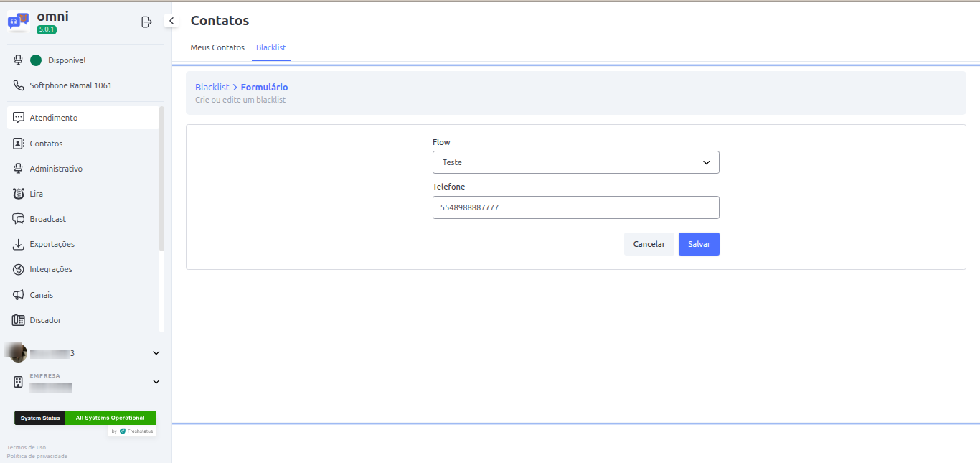Click the Contatos address book icon
The width and height of the screenshot is (980, 463).
click(x=19, y=144)
